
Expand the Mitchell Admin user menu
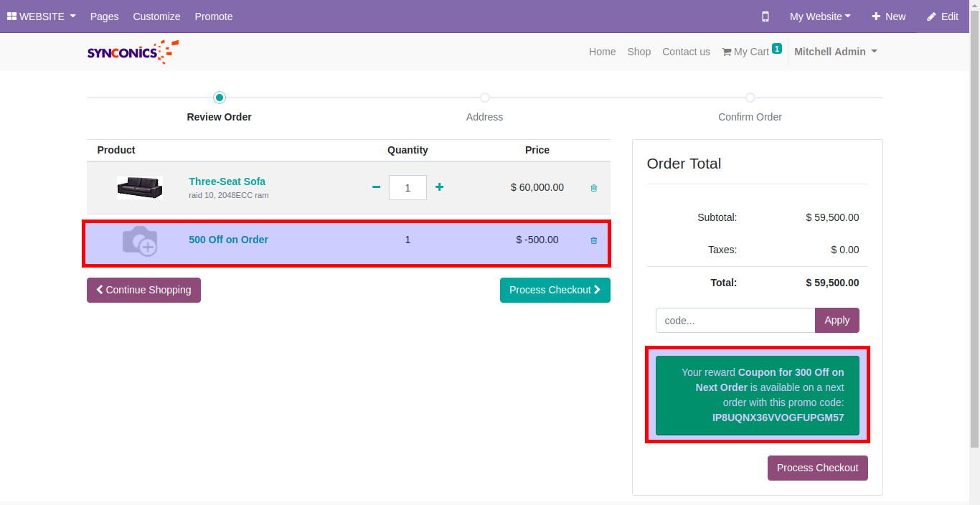pyautogui.click(x=835, y=52)
